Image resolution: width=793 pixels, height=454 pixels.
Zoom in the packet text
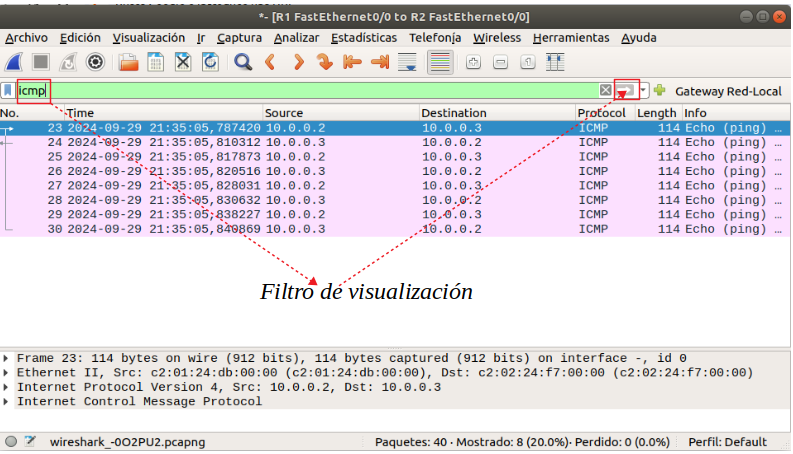coord(473,62)
